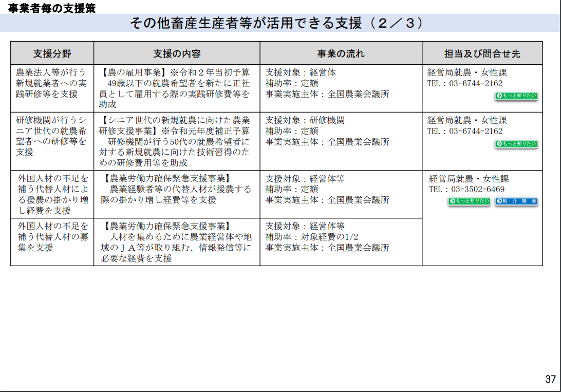
Task: Click cell 農業法人等が行う新規就業者への実践研修等を支援
Action: [52, 88]
